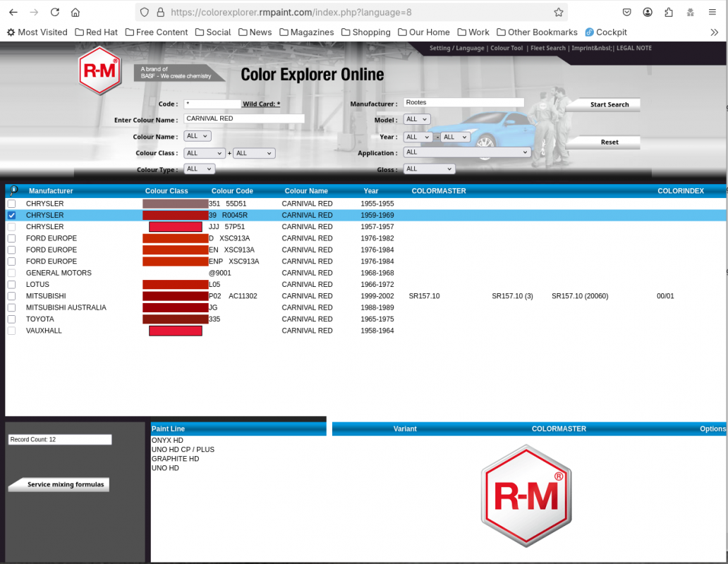
Task: Click the R-M logo in header
Action: 100,71
